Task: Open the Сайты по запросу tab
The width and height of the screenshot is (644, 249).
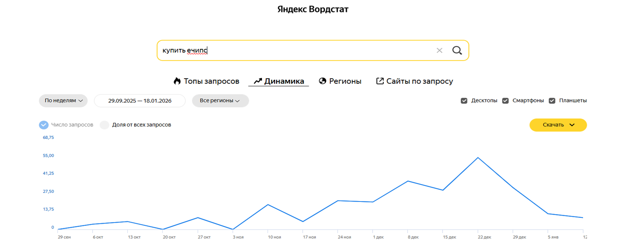Action: click(x=419, y=81)
